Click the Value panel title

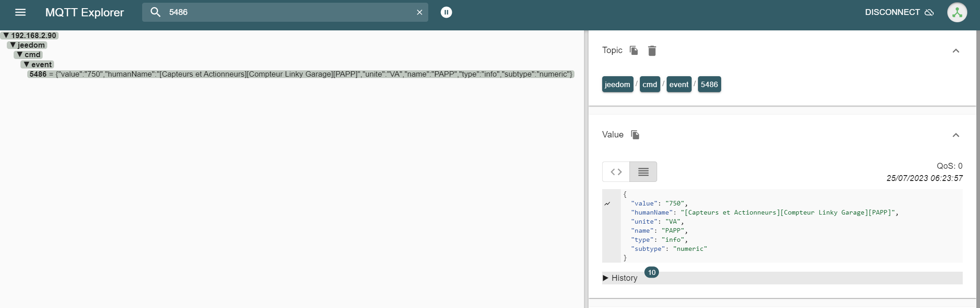coord(613,135)
